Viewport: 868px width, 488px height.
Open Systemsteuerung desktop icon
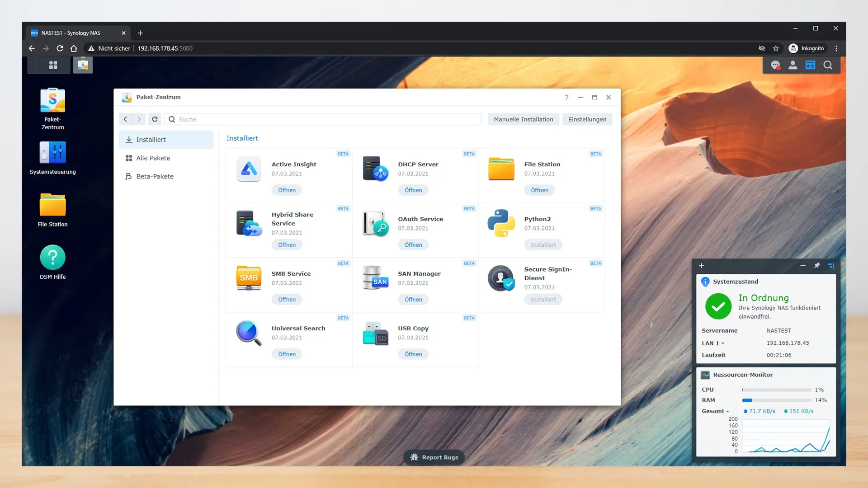click(52, 158)
